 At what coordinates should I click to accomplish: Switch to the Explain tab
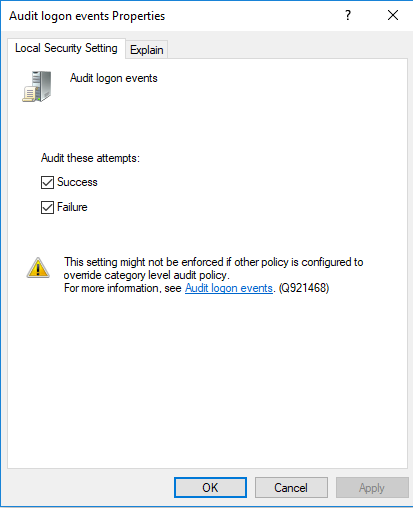pos(147,50)
